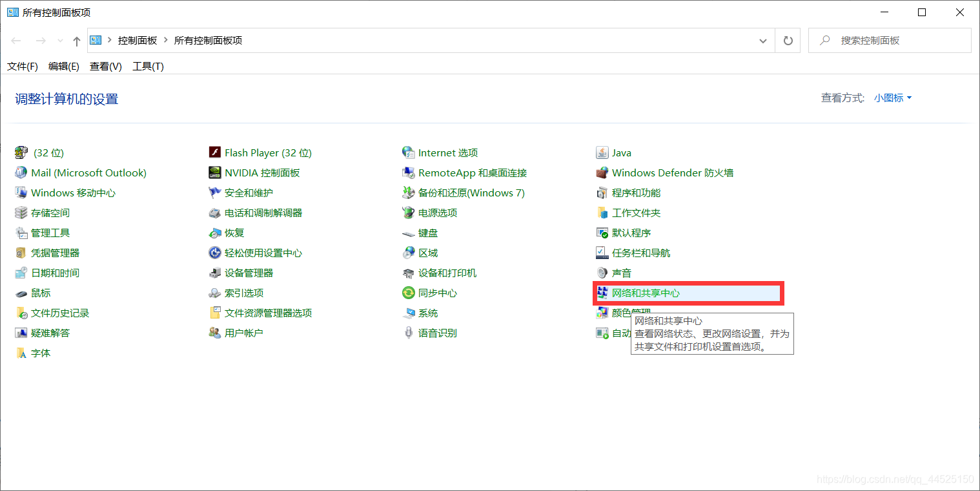Open the recent locations dropdown arrow

tap(61, 41)
